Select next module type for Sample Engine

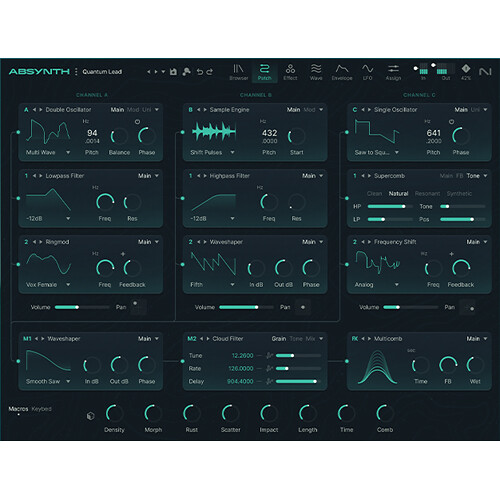(205, 110)
